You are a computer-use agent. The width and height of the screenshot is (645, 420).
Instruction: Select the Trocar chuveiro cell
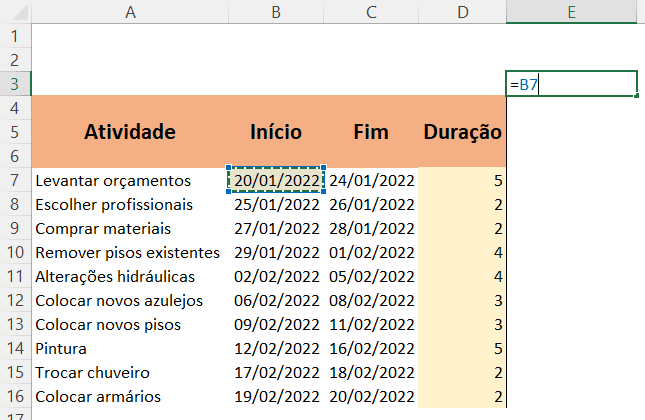[130, 372]
